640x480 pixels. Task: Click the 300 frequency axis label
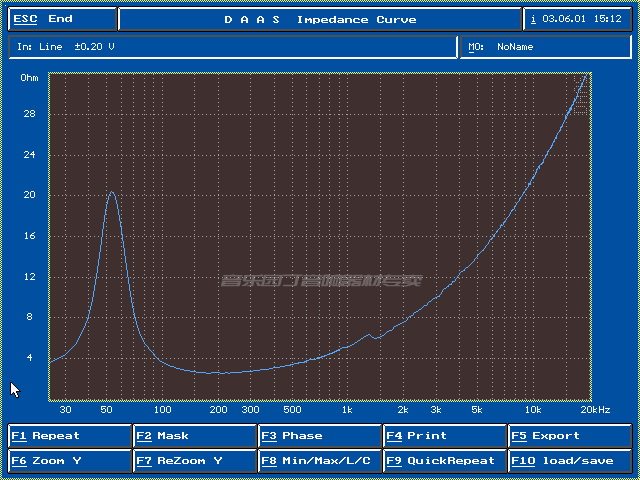click(x=251, y=410)
